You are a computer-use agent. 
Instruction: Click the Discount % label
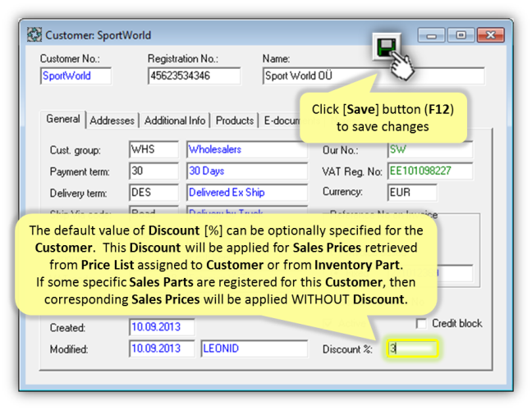point(347,349)
